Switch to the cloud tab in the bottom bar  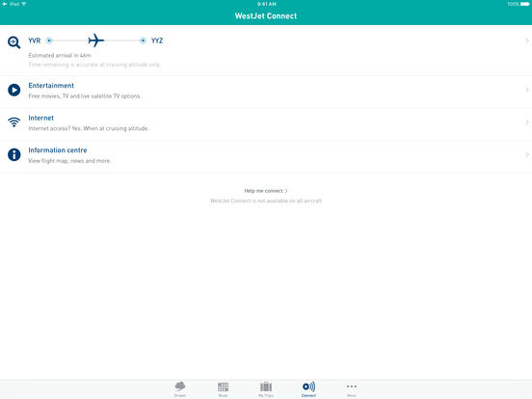tap(180, 388)
